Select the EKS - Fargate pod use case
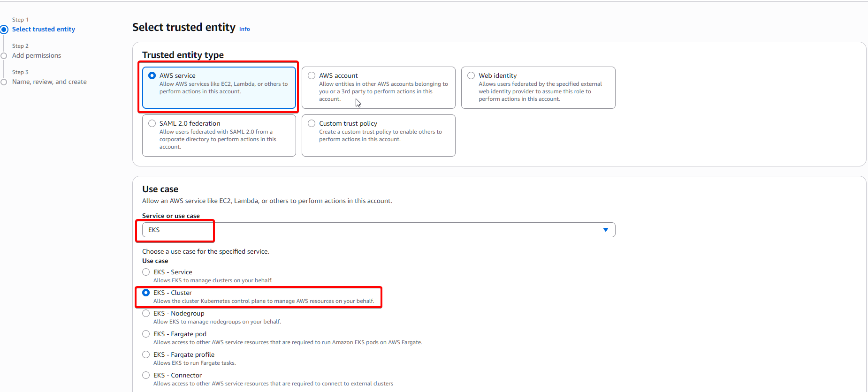Image resolution: width=868 pixels, height=392 pixels. [146, 334]
